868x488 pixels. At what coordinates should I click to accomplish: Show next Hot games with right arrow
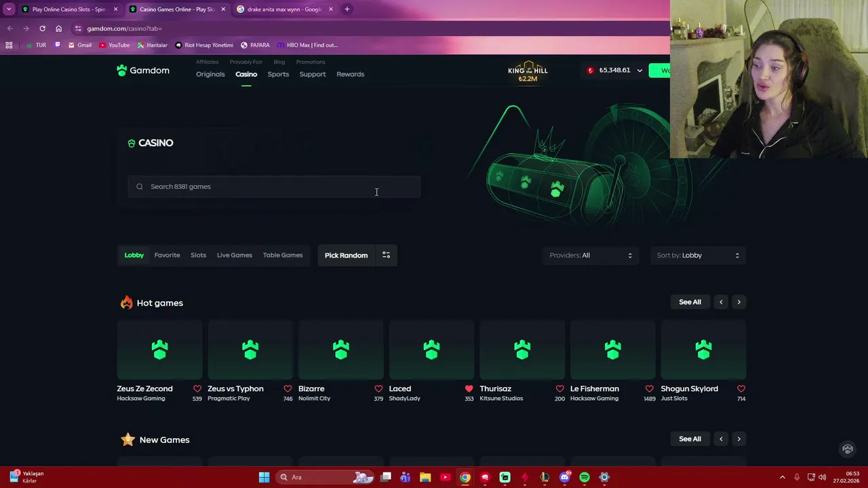(738, 302)
